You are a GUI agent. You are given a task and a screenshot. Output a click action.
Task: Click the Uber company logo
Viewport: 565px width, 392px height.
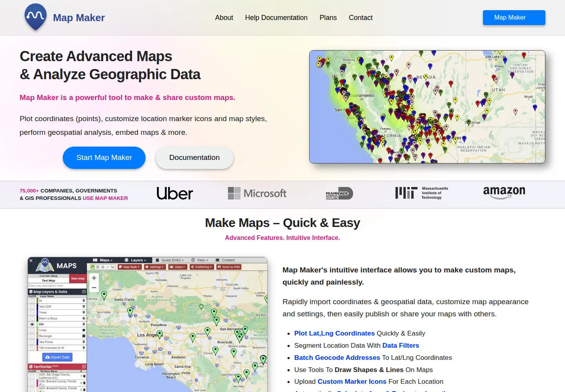(175, 193)
